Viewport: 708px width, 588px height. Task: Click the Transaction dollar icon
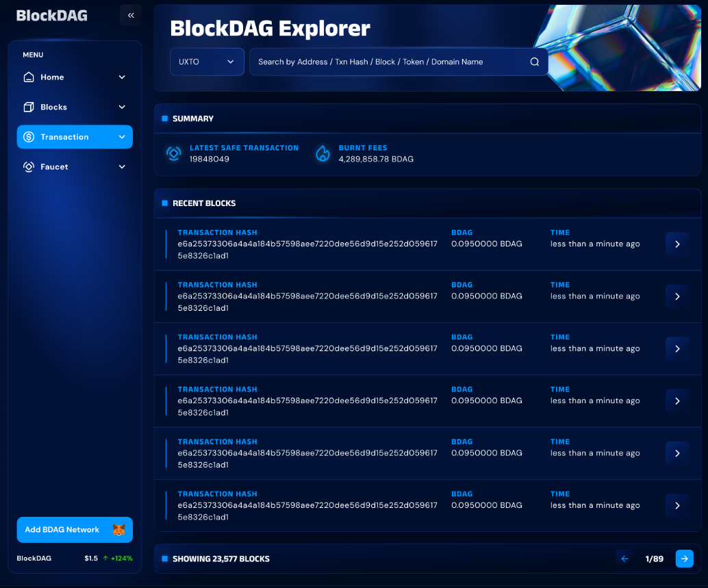coord(29,137)
